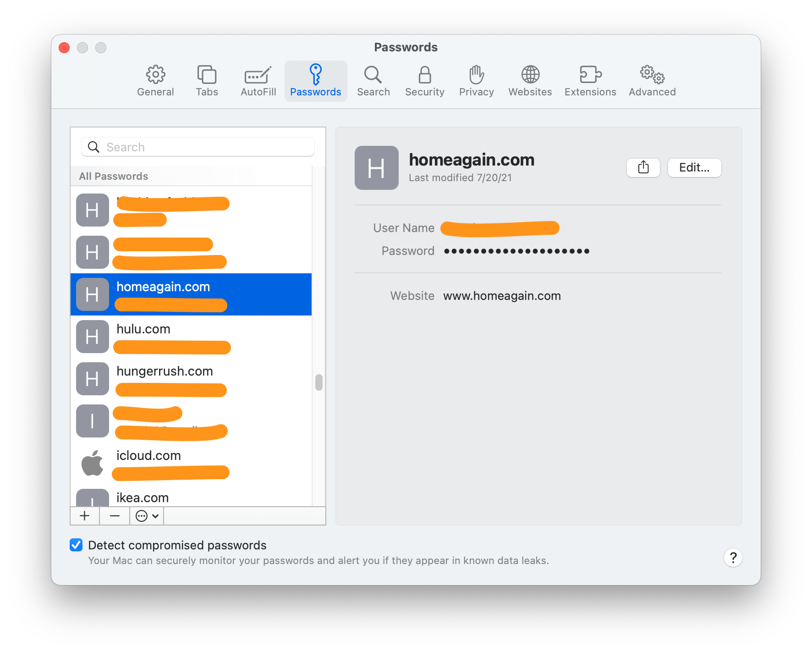
Task: Click the Edit... button
Action: [x=694, y=168]
